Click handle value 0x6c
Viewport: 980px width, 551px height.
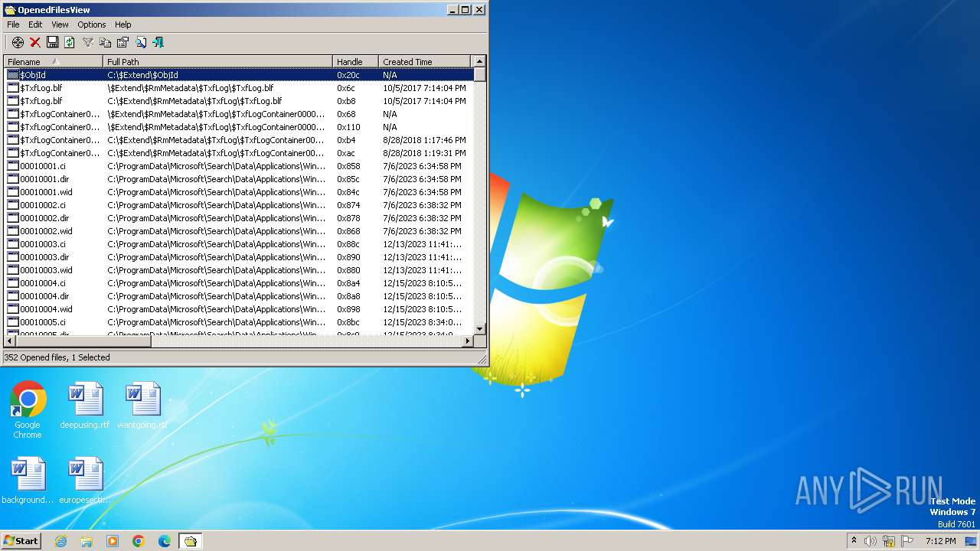tap(346, 88)
